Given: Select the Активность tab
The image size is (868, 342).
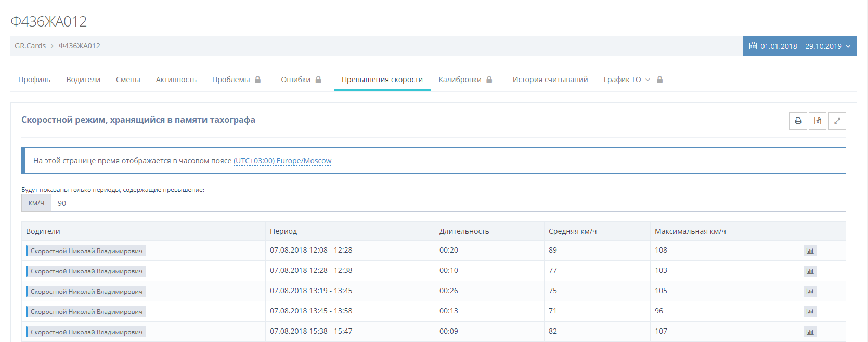Looking at the screenshot, I should point(176,80).
